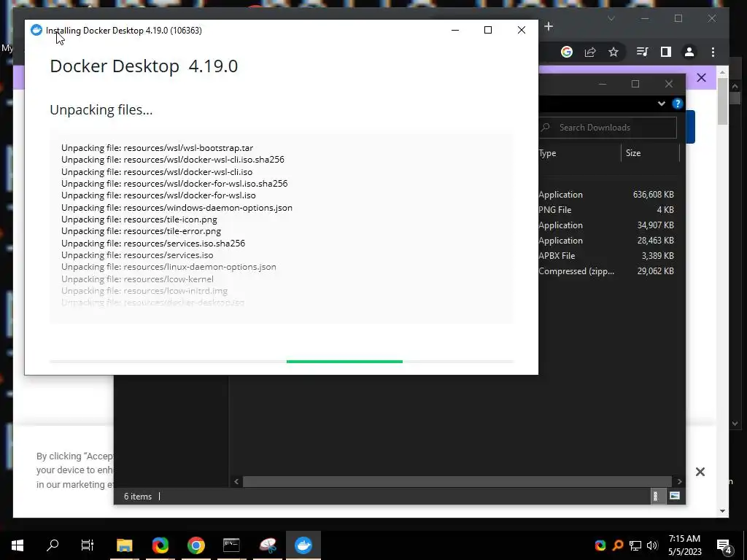Click the File Explorer horizontal scrollbar
Viewport: 747px width, 560px height.
(457, 481)
